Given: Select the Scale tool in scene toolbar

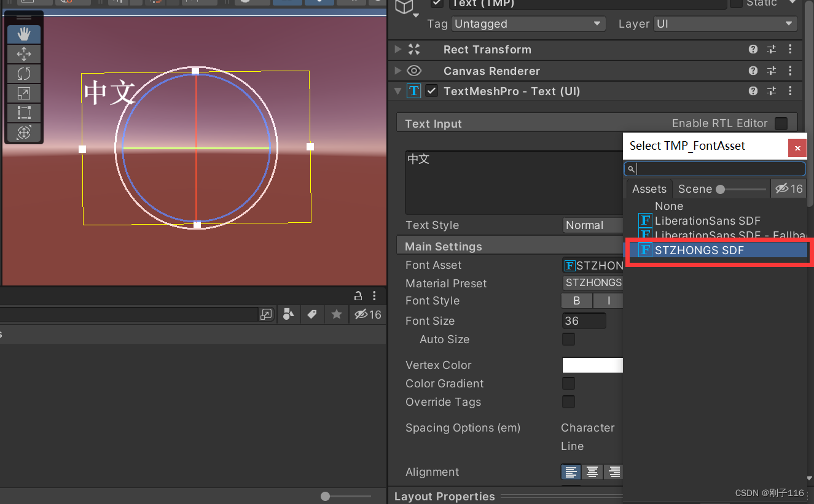Looking at the screenshot, I should [x=24, y=93].
